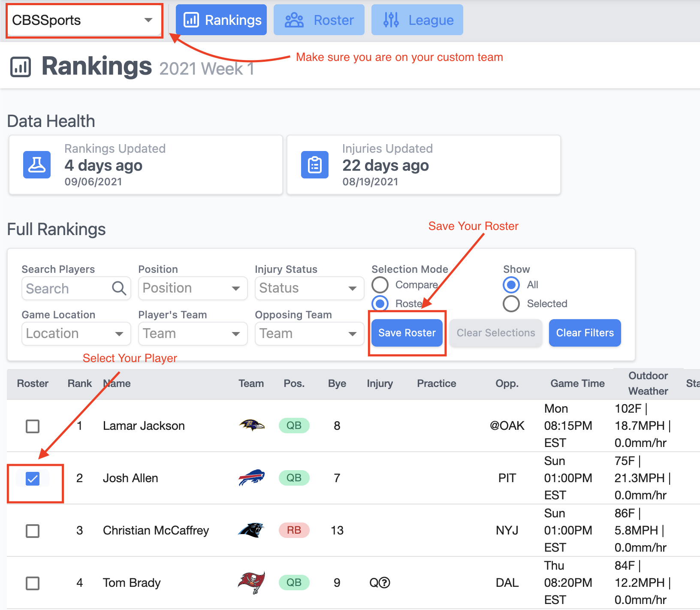Sort by the Injury column header
The height and width of the screenshot is (610, 700).
[x=380, y=384]
